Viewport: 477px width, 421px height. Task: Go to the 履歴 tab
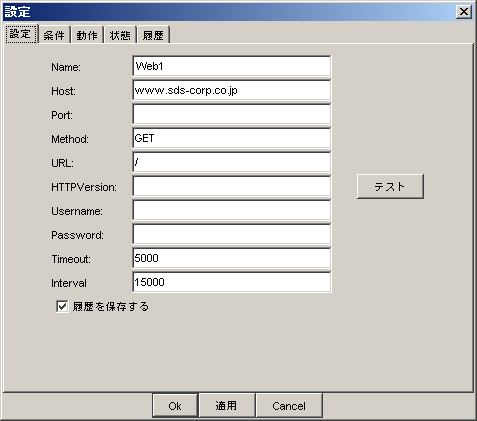point(153,35)
